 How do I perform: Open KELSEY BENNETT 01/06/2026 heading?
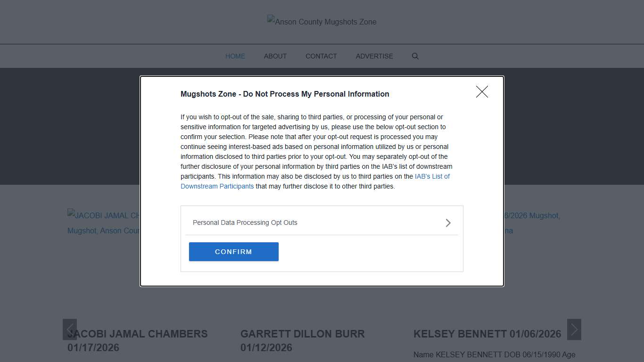click(487, 334)
